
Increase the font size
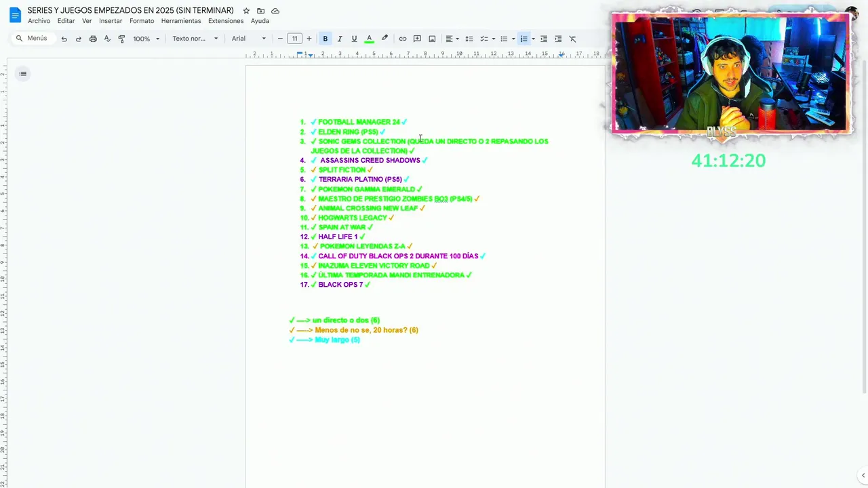tap(309, 39)
